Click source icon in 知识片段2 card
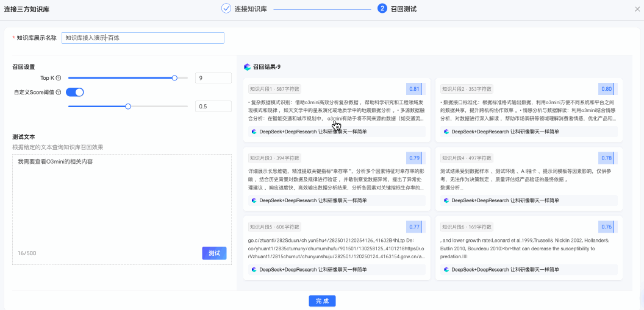 (446, 132)
